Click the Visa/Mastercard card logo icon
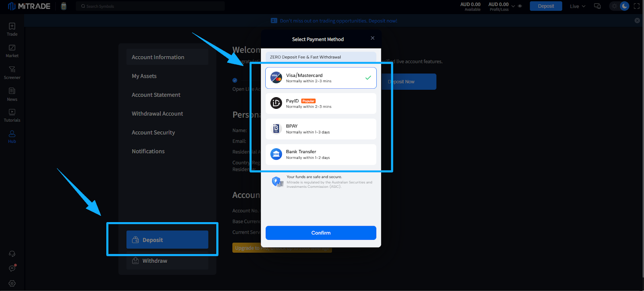Image resolution: width=644 pixels, height=291 pixels. click(x=276, y=77)
